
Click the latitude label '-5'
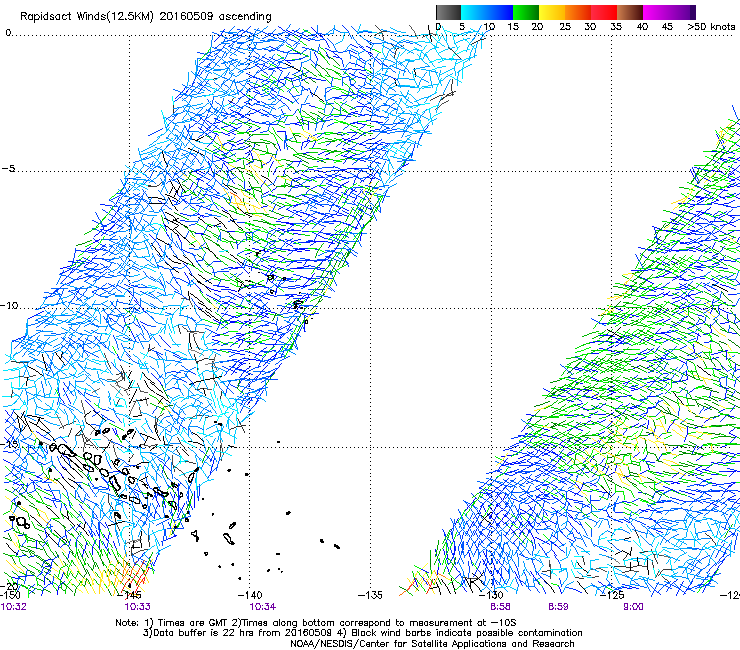coord(8,168)
